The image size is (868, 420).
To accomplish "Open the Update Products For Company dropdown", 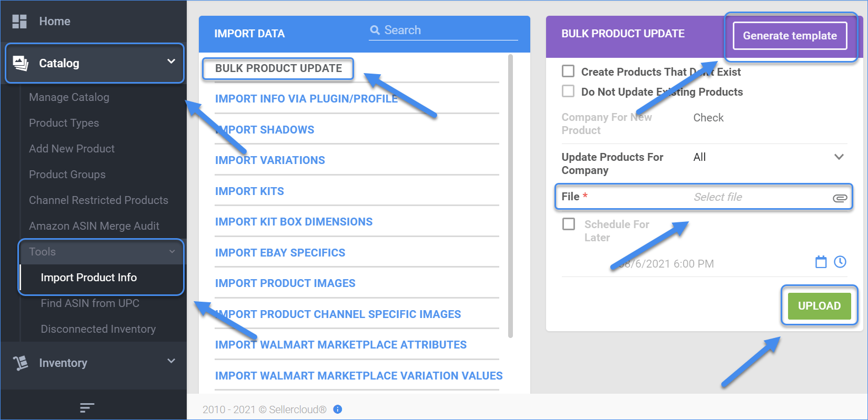I will pyautogui.click(x=769, y=157).
